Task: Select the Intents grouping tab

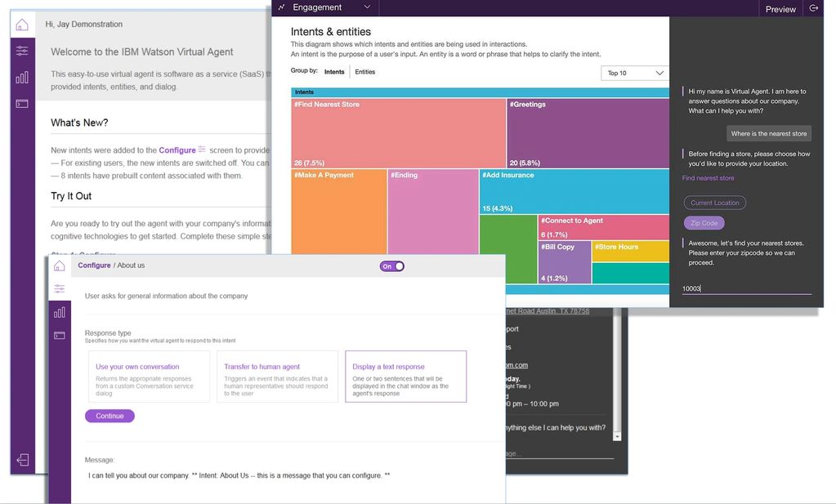Action: 334,71
